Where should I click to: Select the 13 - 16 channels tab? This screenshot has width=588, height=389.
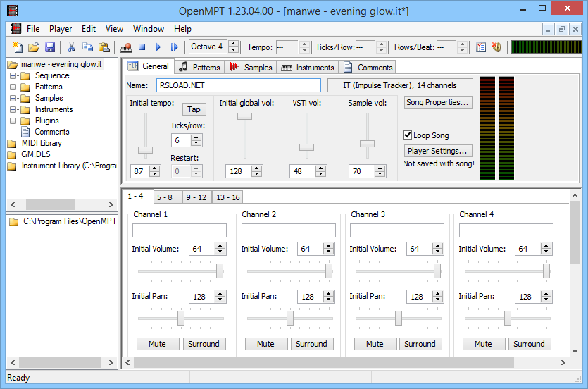(227, 197)
